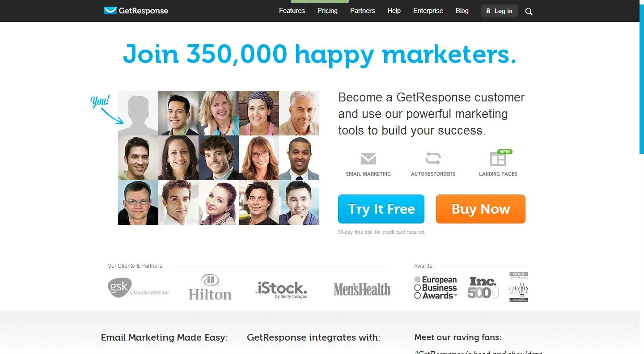644x354 pixels.
Task: Open the Pricing menu item
Action: tap(327, 11)
